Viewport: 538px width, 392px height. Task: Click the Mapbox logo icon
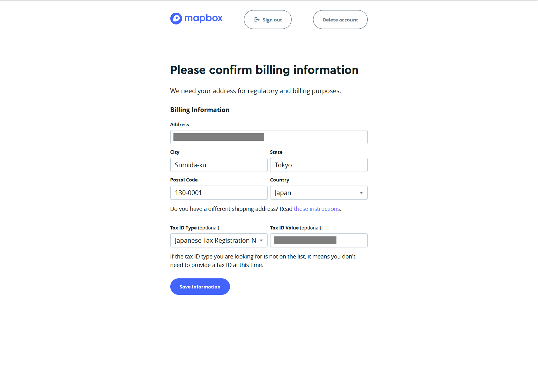tap(176, 19)
